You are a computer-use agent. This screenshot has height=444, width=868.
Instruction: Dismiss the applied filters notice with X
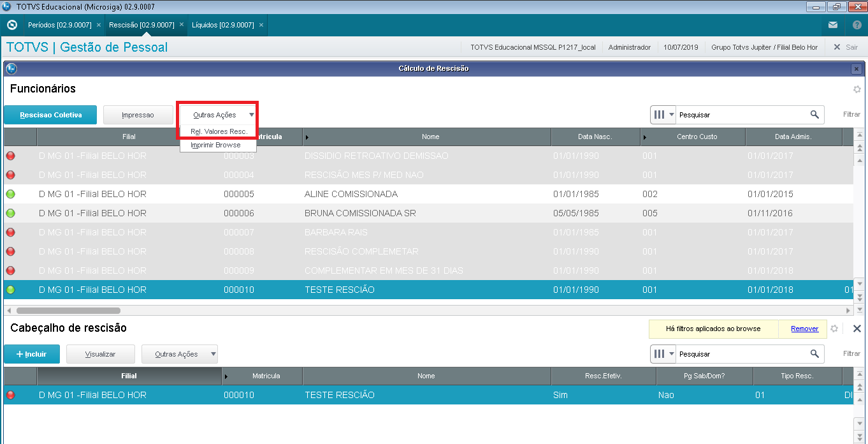857,329
